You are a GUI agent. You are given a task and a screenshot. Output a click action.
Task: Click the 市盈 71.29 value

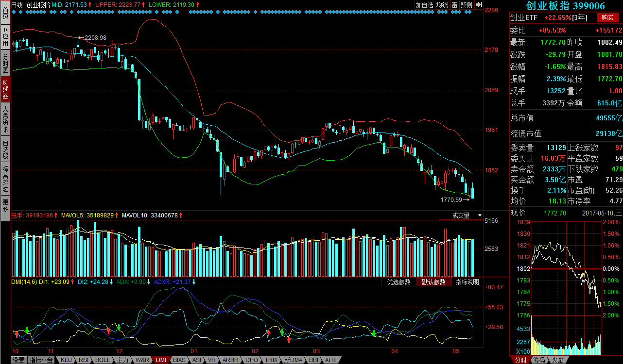click(x=614, y=180)
